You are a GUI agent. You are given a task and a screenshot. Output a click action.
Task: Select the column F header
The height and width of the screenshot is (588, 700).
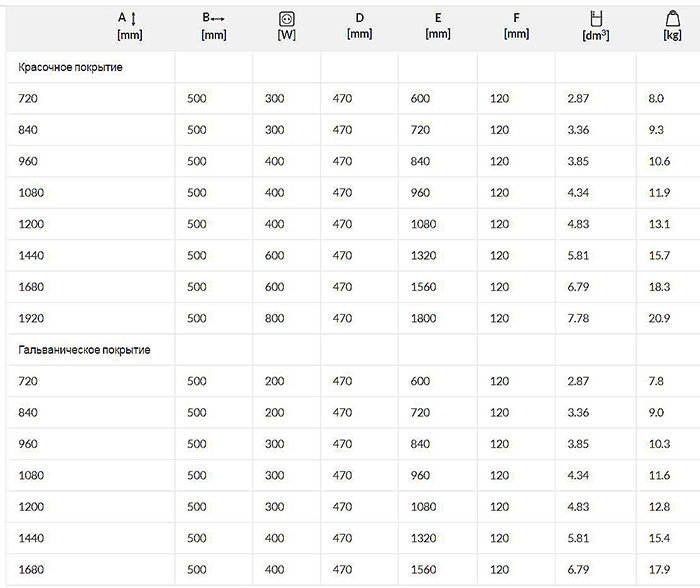[x=517, y=25]
